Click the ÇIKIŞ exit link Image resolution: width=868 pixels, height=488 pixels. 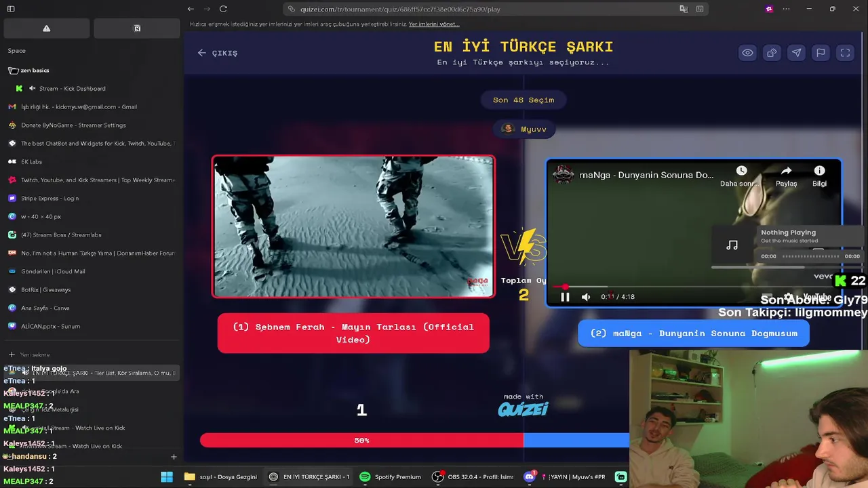[x=218, y=53]
